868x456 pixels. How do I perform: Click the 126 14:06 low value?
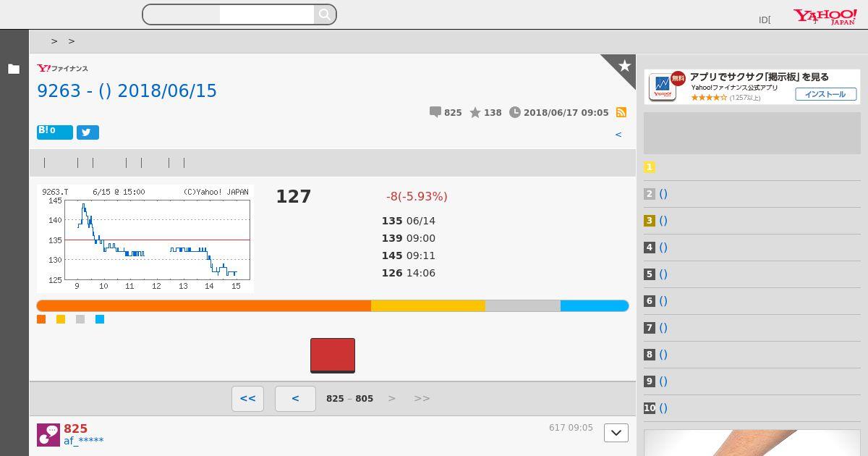[x=409, y=273]
